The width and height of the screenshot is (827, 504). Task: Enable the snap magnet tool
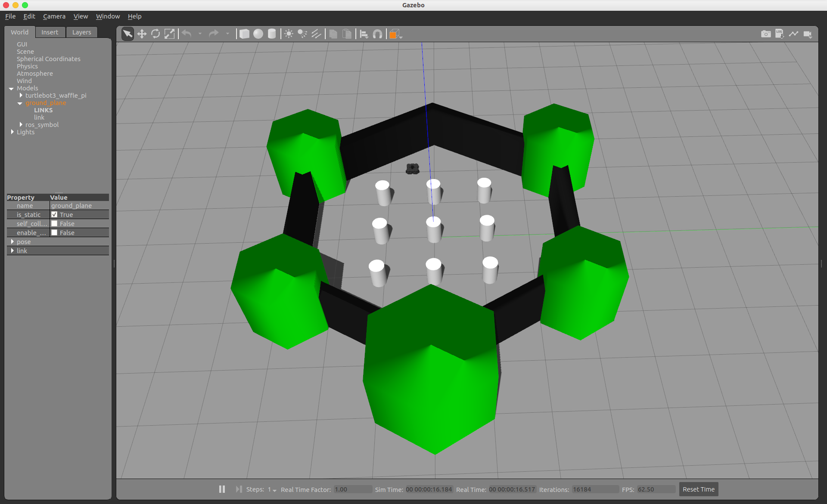pos(377,34)
